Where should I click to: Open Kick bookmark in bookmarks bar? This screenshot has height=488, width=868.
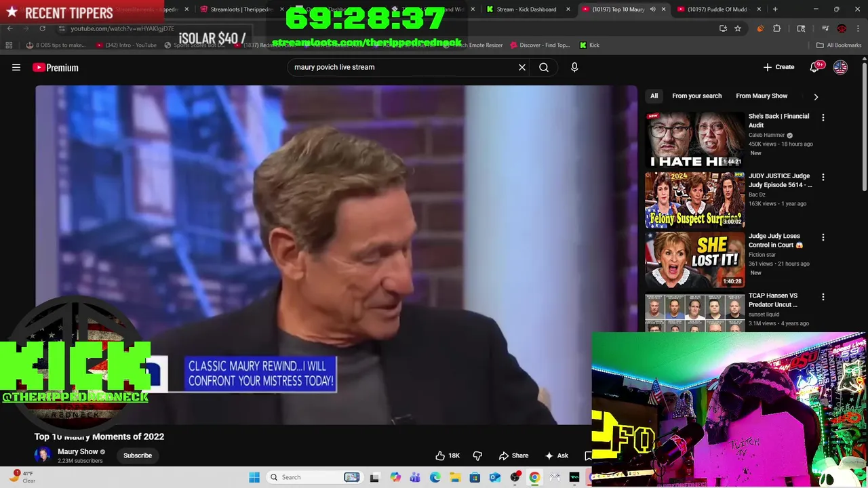(x=589, y=45)
